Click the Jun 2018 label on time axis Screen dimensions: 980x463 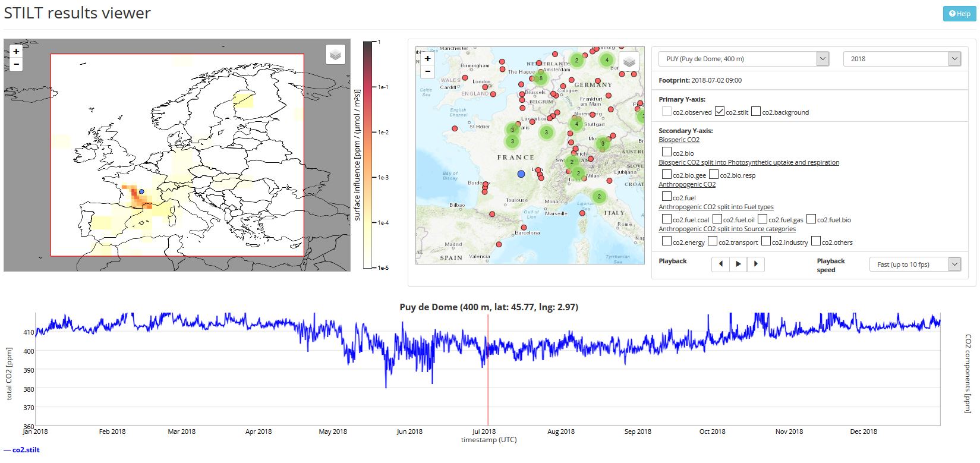point(409,431)
